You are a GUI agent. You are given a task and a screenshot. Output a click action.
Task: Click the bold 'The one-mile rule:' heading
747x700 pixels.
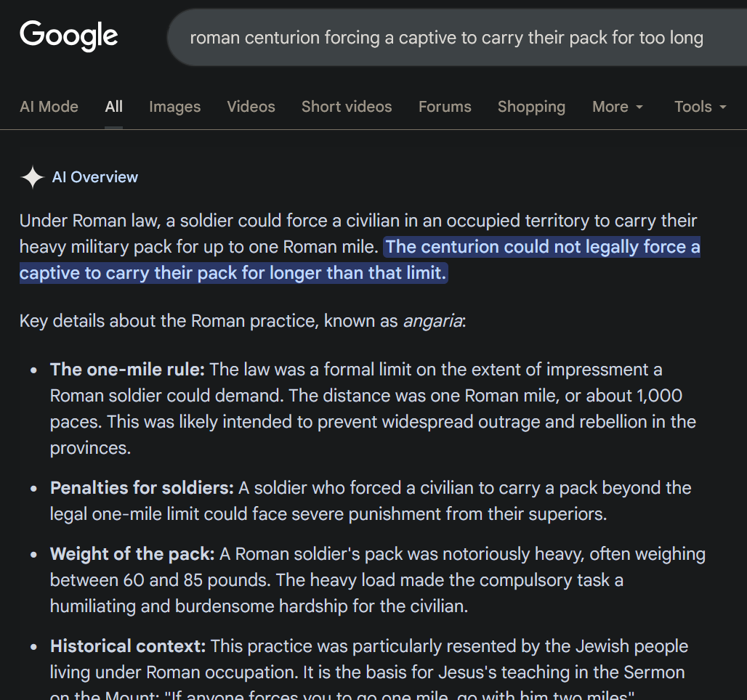127,370
